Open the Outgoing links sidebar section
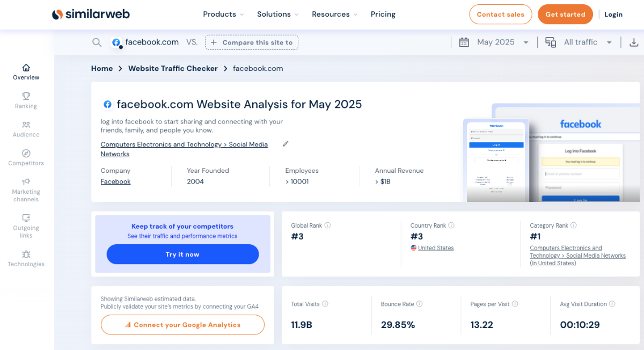Screen dimensions: 644x350 [x=26, y=226]
